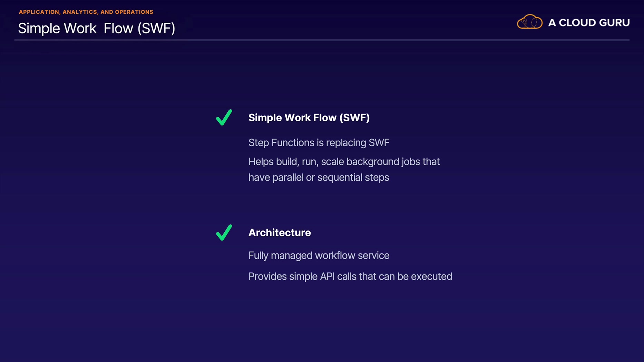Click the green checkmark beside Architecture

[x=224, y=233]
